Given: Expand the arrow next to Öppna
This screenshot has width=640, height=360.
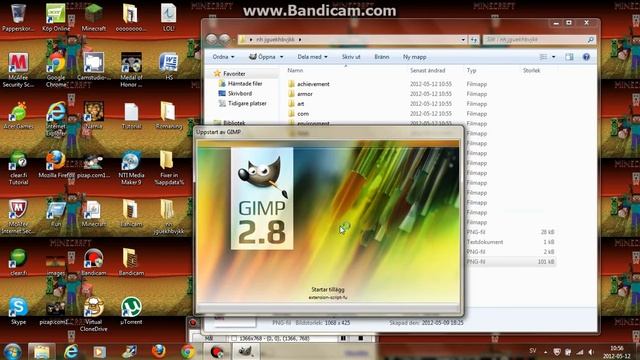Looking at the screenshot, I should pos(281,57).
